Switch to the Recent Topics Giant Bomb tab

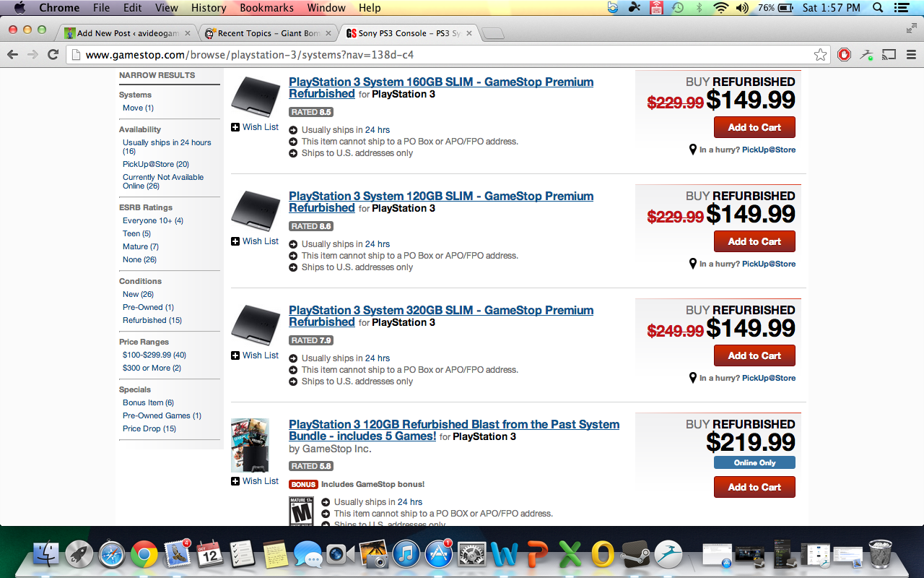coord(269,33)
